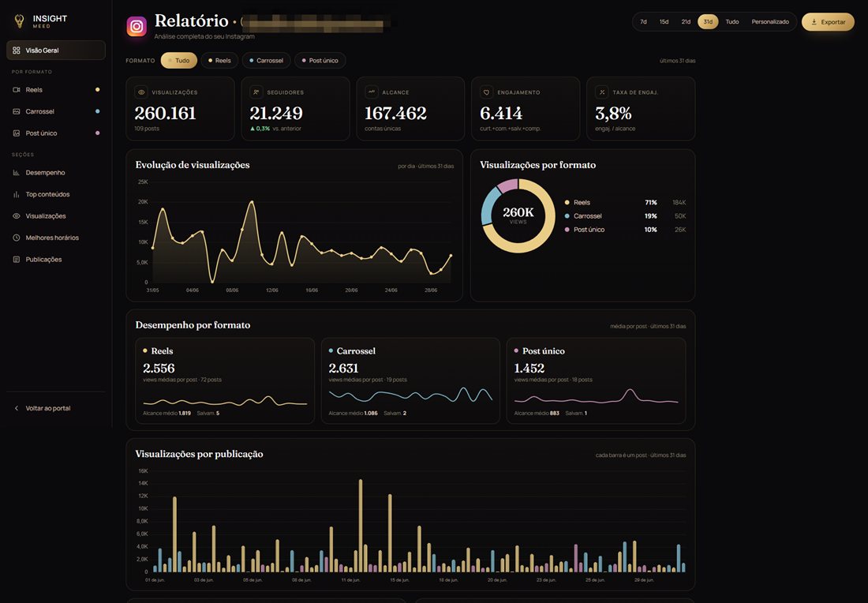Click the 6.414 engajamento value
The height and width of the screenshot is (603, 868).
coord(501,113)
